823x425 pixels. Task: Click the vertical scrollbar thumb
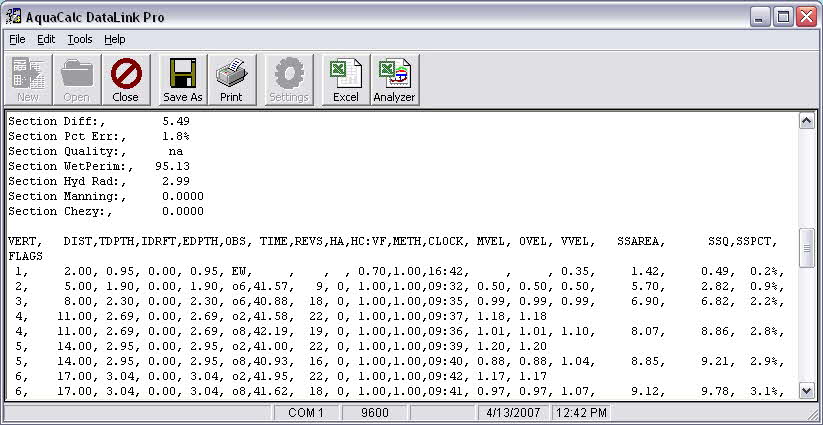pyautogui.click(x=807, y=248)
